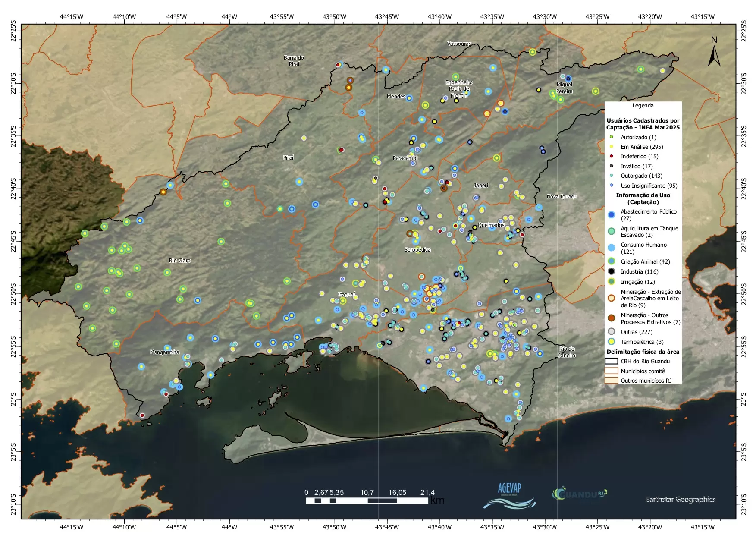
Task: Click the north arrow compass symbol
Action: (714, 53)
